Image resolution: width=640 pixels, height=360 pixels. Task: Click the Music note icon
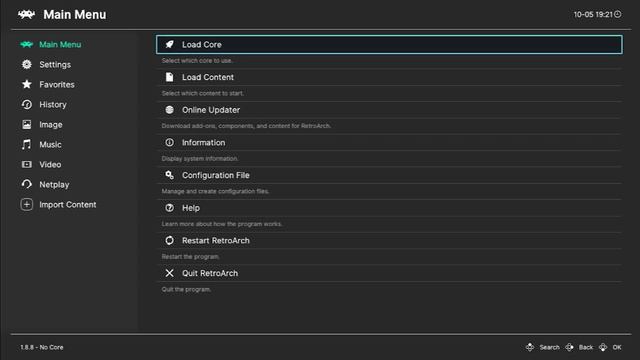(27, 144)
